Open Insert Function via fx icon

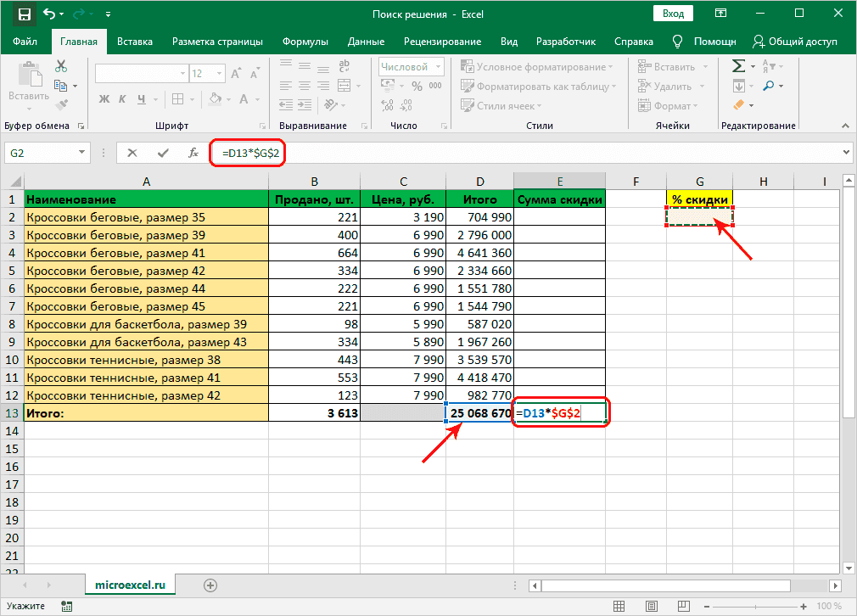[x=193, y=153]
